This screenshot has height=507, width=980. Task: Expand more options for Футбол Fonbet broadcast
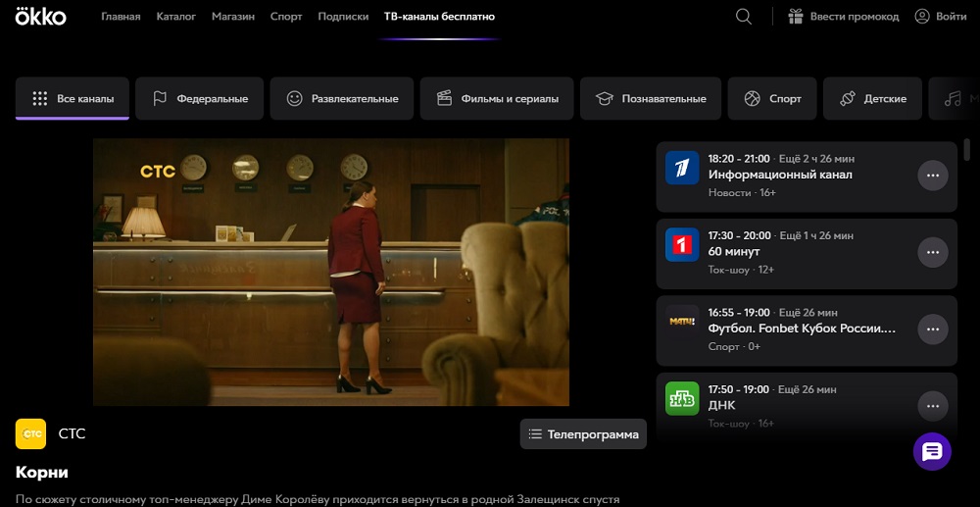(x=932, y=329)
